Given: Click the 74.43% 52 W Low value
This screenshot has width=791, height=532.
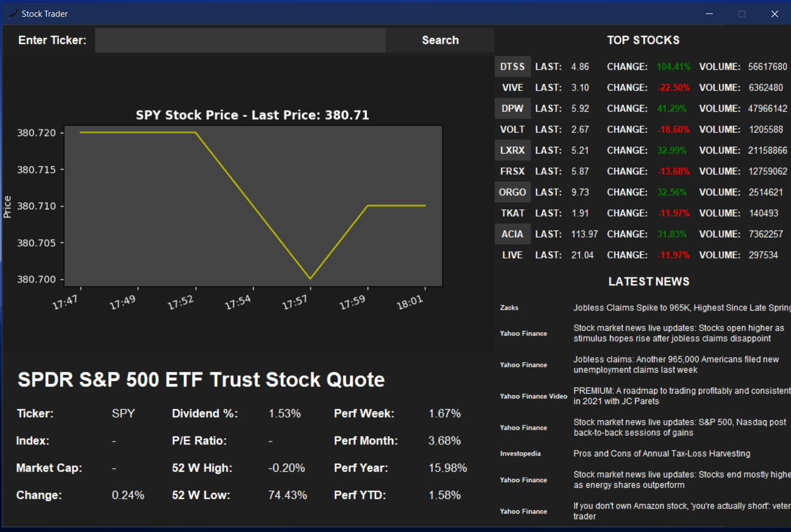Looking at the screenshot, I should point(288,495).
